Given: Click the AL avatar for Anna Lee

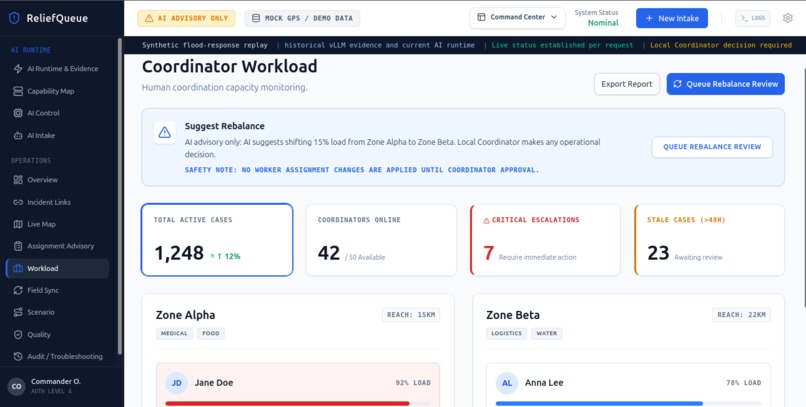Looking at the screenshot, I should pyautogui.click(x=506, y=383).
